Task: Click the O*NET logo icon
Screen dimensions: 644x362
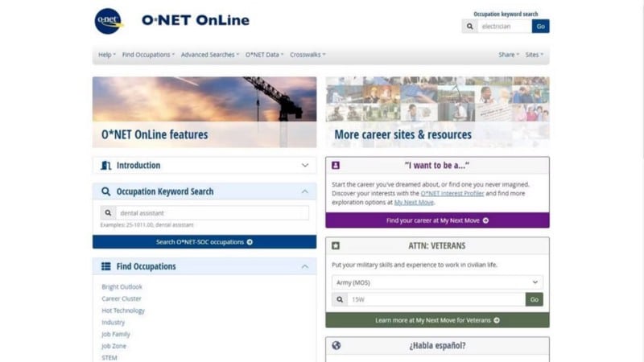Action: (x=109, y=21)
